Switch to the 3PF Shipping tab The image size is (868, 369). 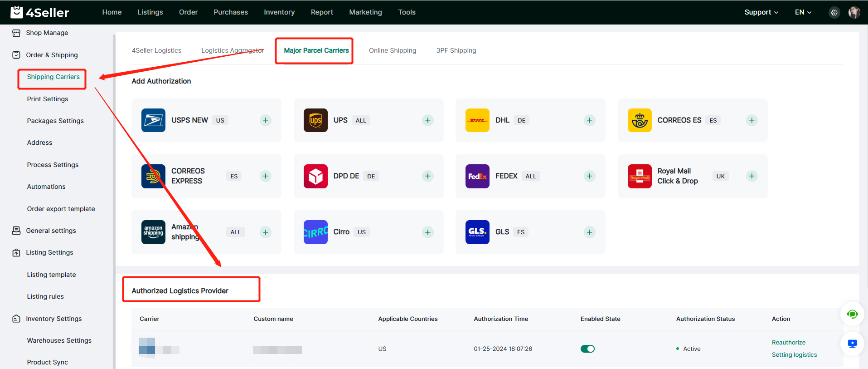456,50
